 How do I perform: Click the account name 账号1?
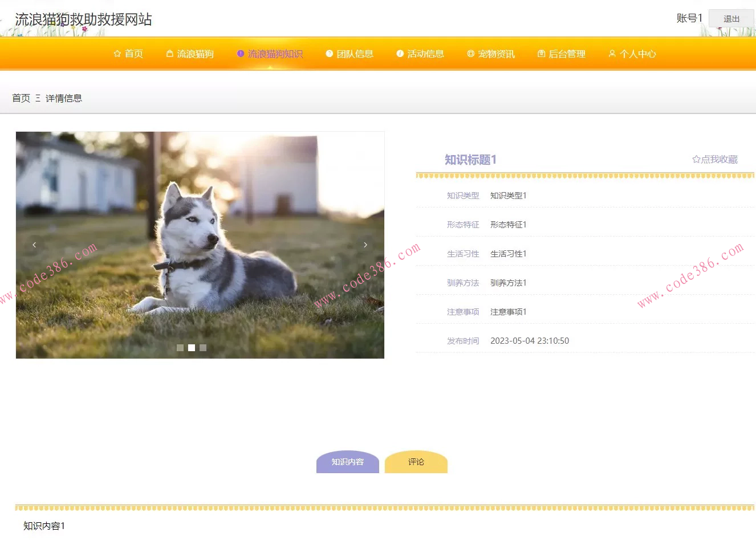(x=689, y=18)
